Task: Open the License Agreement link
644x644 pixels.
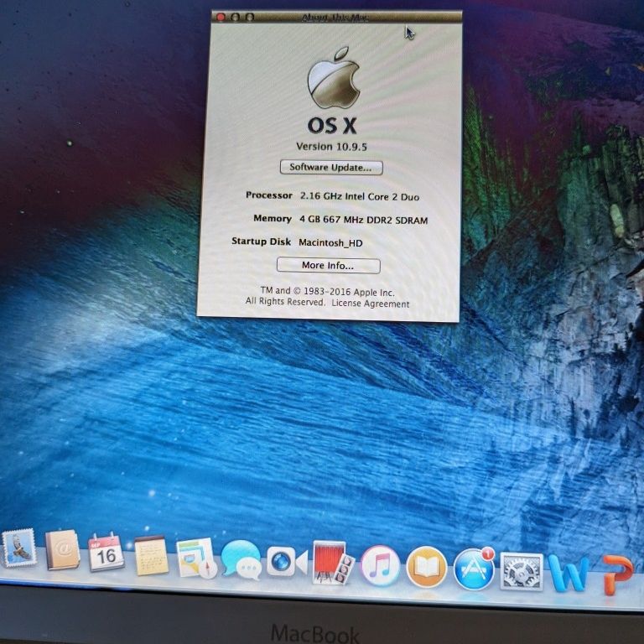Action: [x=370, y=304]
